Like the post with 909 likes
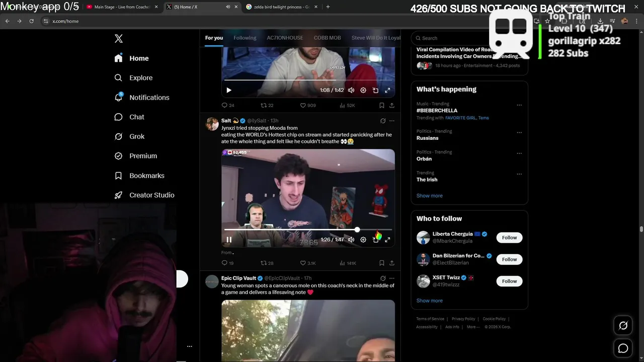The height and width of the screenshot is (362, 644). point(308,106)
